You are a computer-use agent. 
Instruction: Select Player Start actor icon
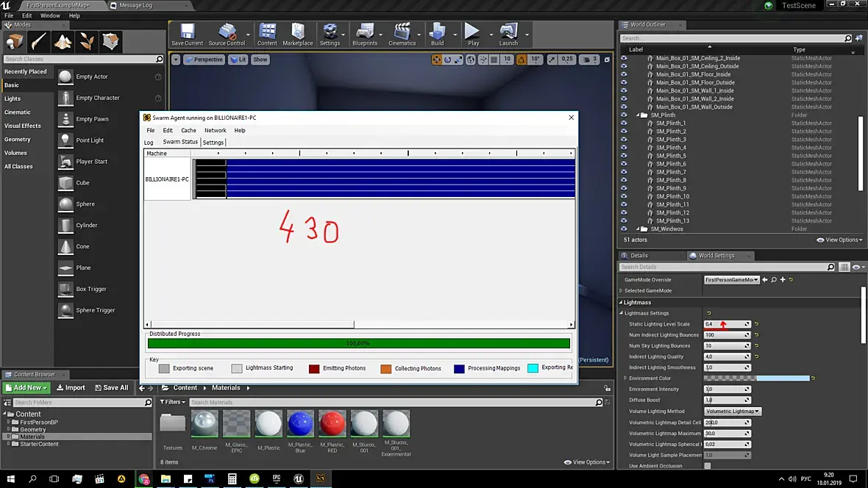[x=65, y=162]
